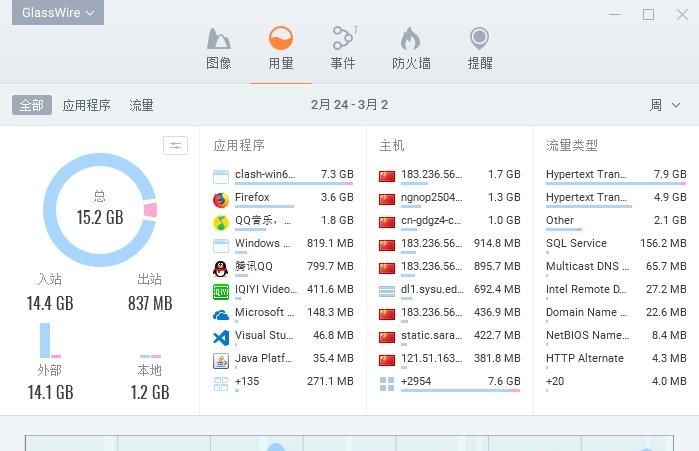Viewport: 699px width, 451px height.
Task: Select the Domain Name traffic type
Action: 616,315
